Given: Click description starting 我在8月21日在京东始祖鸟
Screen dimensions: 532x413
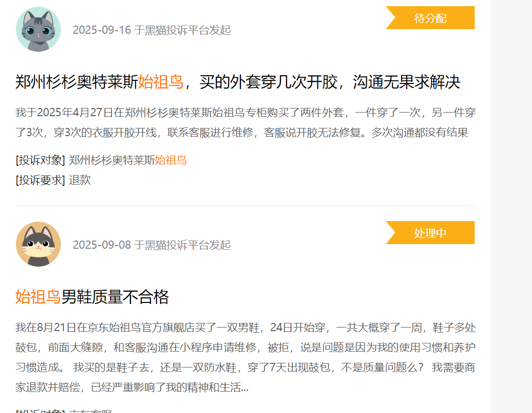Looking at the screenshot, I should click(246, 357).
